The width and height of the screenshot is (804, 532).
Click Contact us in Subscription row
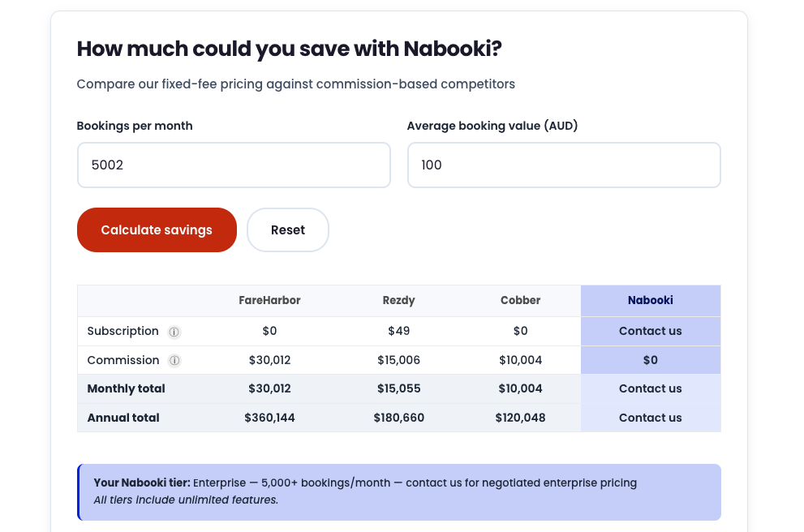pos(651,331)
